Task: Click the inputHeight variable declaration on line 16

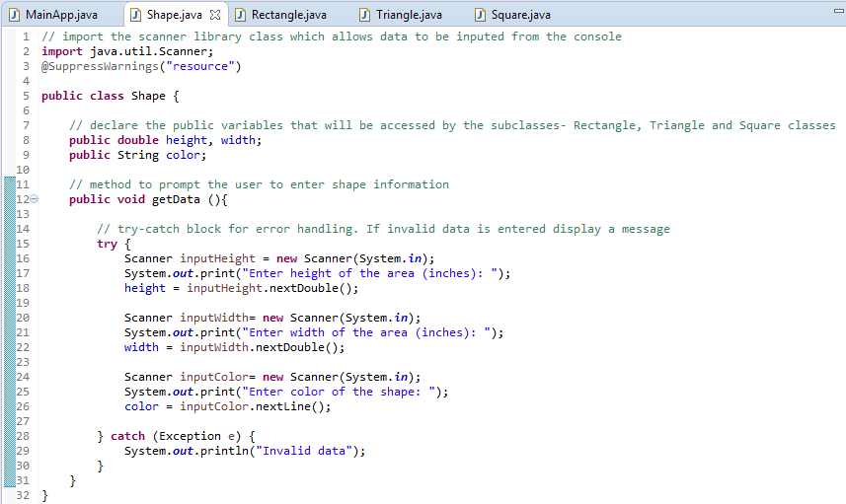Action: (x=217, y=258)
